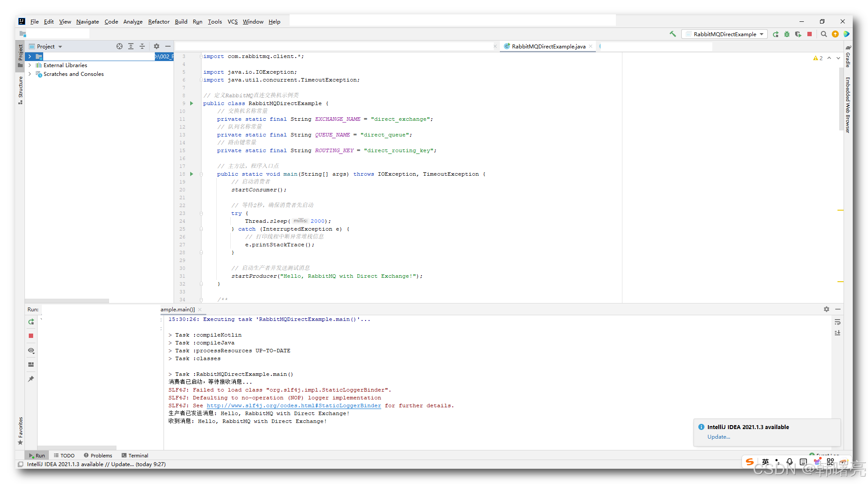The height and width of the screenshot is (484, 868).
Task: Toggle Scroll to End in console
Action: pyautogui.click(x=837, y=333)
